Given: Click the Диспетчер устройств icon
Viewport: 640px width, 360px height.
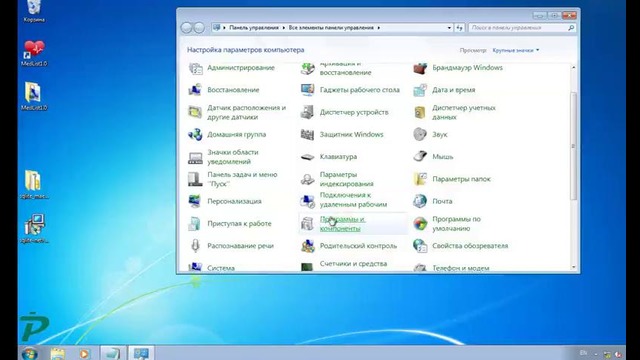Looking at the screenshot, I should pos(307,112).
